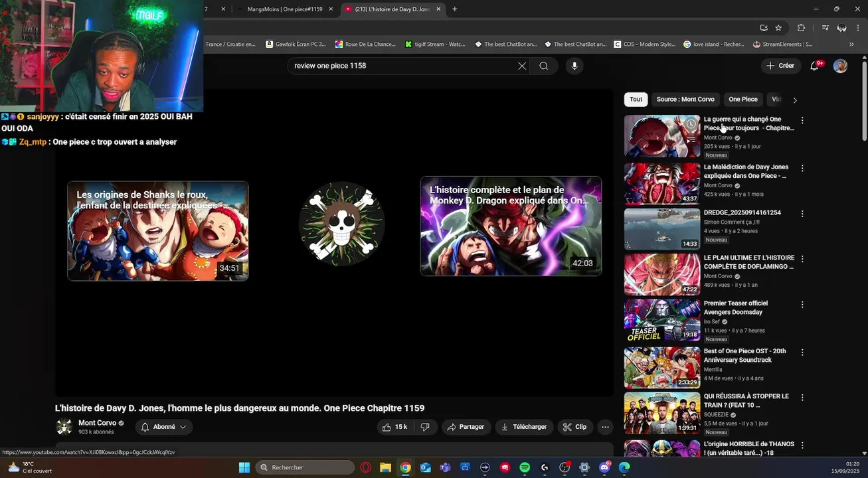Open 'Gawfolk Écran PC' bookmark
The width and height of the screenshot is (868, 478).
(296, 44)
